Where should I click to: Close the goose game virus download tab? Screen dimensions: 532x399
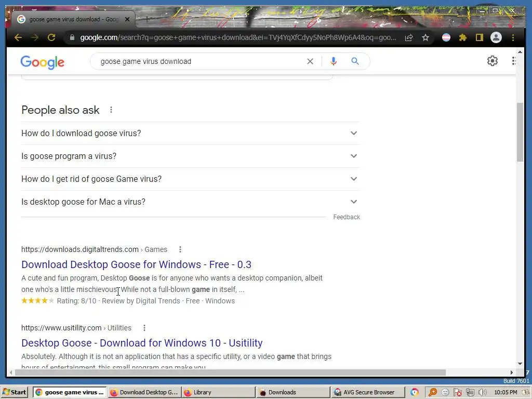click(127, 19)
